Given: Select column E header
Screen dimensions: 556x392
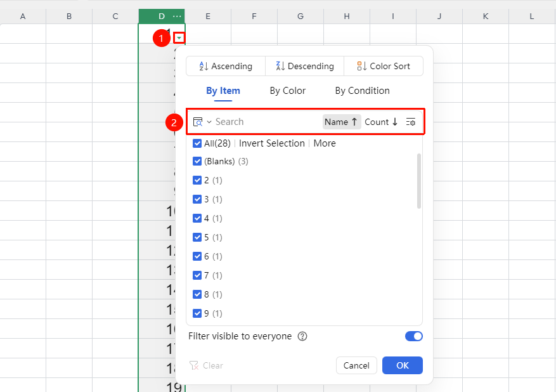Looking at the screenshot, I should click(208, 16).
